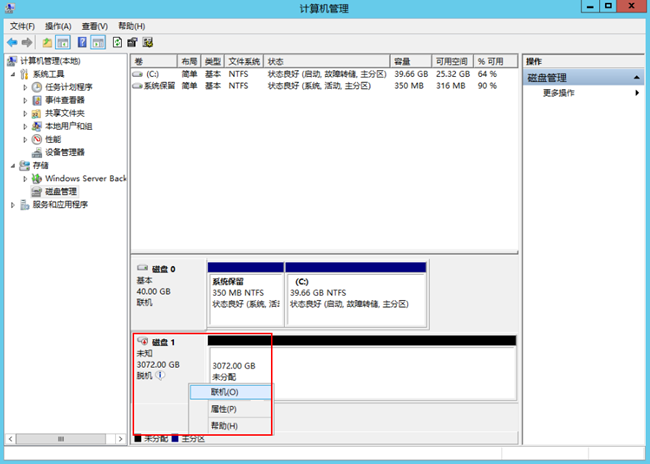Open the 查看(V) menu
The height and width of the screenshot is (464, 650).
tap(95, 25)
